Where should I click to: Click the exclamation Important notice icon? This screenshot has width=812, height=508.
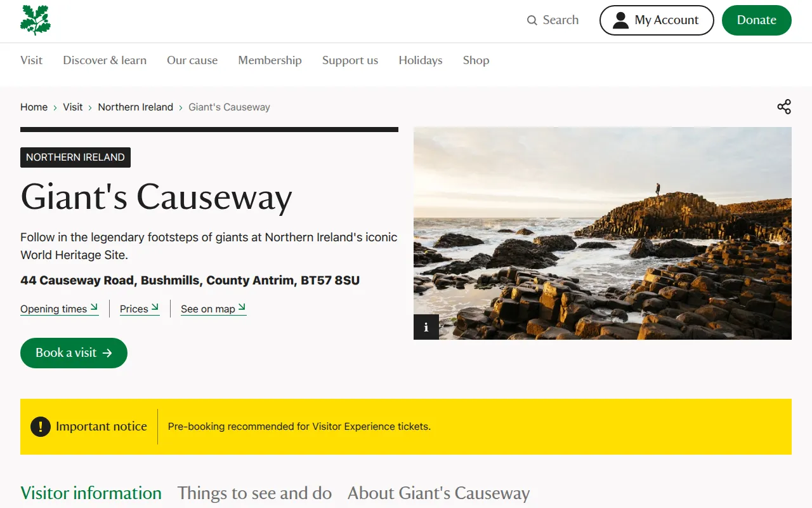41,427
